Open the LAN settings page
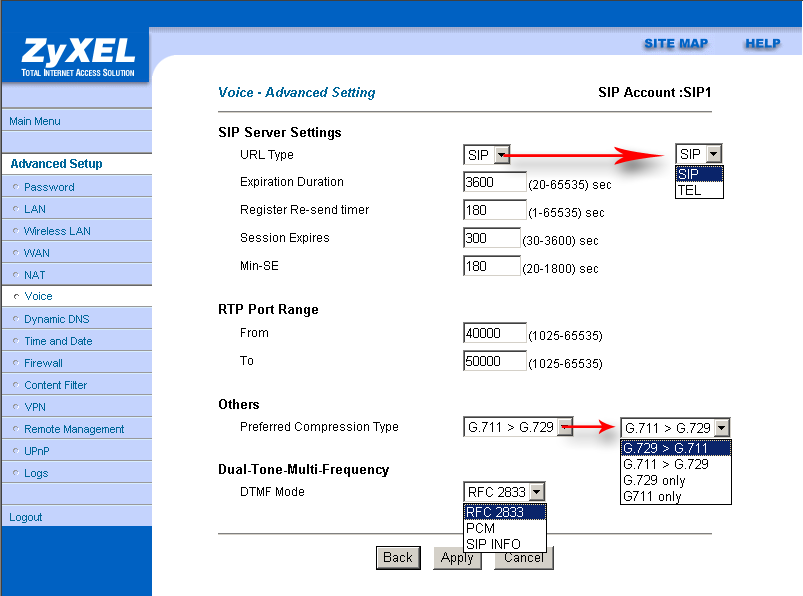This screenshot has height=596, width=803. [x=35, y=209]
